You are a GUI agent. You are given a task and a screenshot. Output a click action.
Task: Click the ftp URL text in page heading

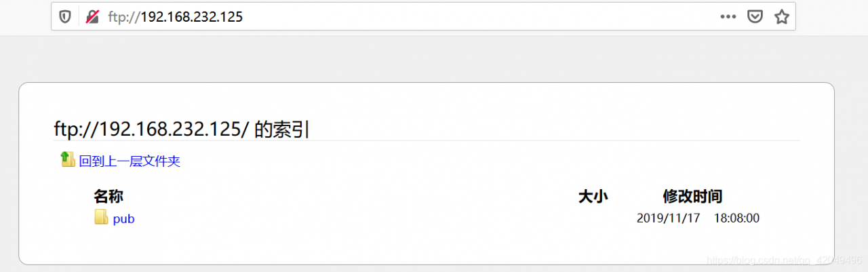coord(151,130)
